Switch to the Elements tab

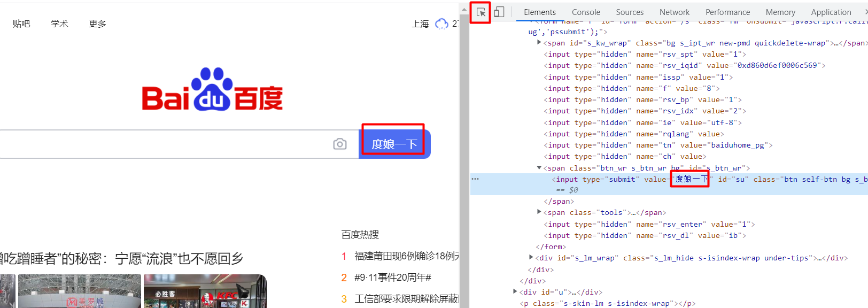540,12
